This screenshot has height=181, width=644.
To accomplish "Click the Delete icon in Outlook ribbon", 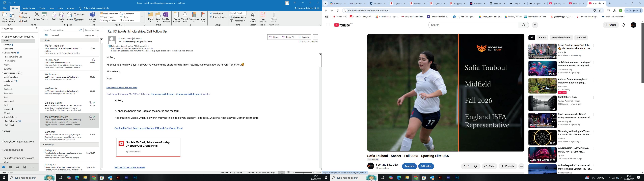I will pyautogui.click(x=37, y=15).
